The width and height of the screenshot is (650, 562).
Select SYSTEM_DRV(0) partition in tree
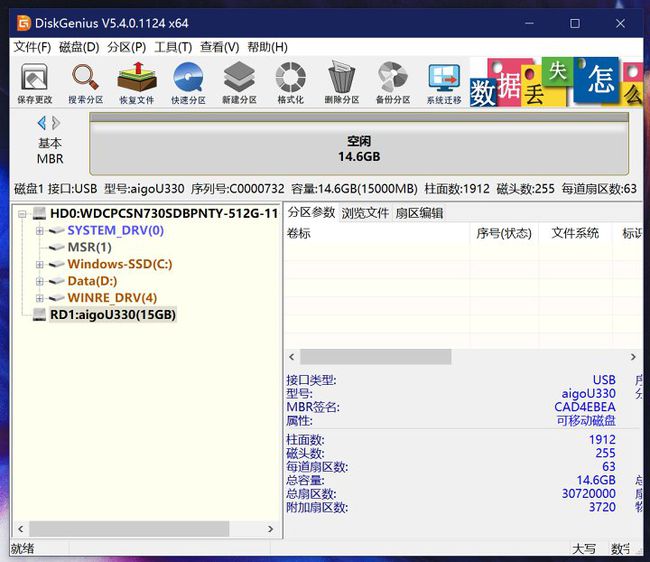coord(116,230)
